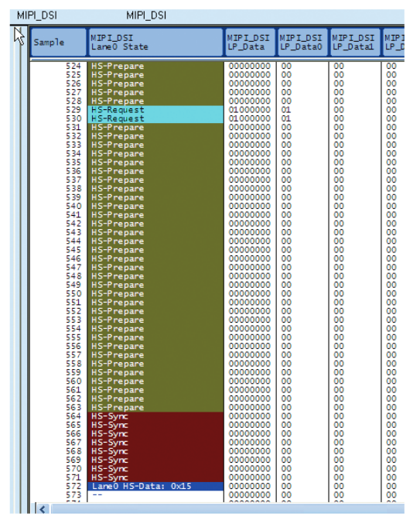Select the MIPI_DSI LP_Data1 column header

coord(355,43)
